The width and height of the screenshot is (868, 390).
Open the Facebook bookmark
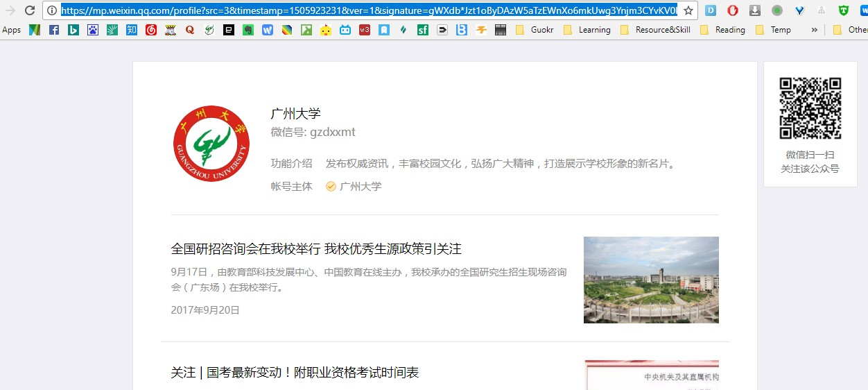(54, 30)
